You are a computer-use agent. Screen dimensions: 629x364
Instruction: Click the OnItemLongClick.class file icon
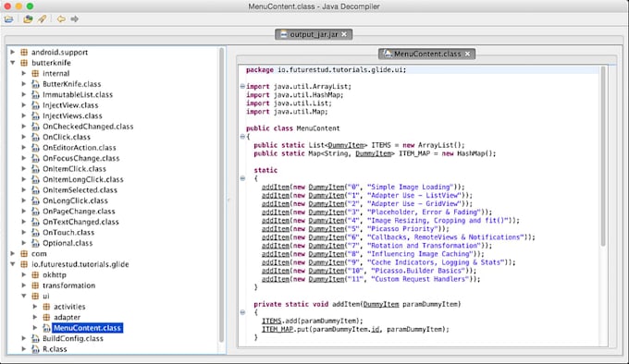point(35,179)
